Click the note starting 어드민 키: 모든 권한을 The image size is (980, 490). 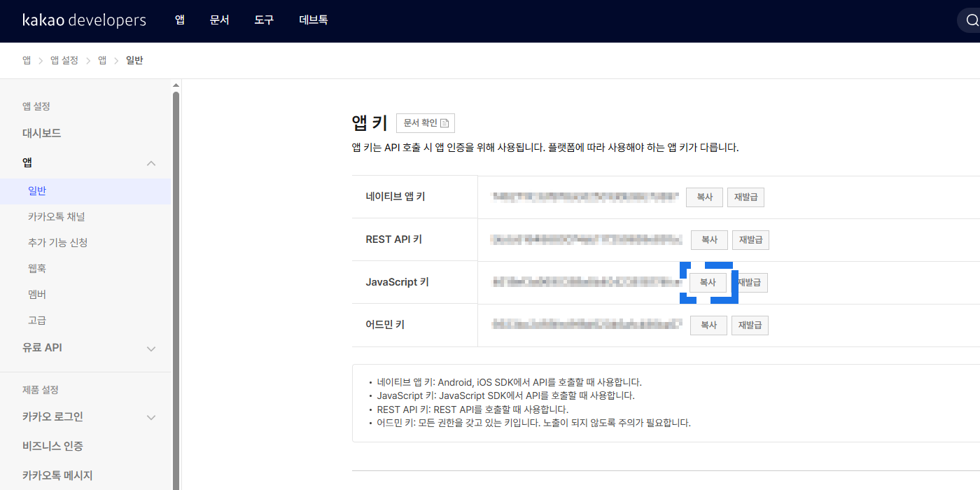pyautogui.click(x=533, y=423)
